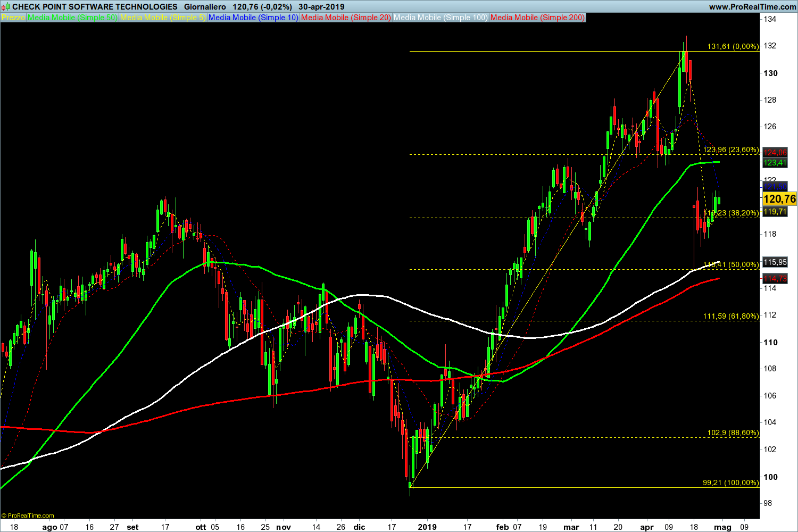Click 'apr' on the time axis
798x532 pixels.
tap(647, 527)
